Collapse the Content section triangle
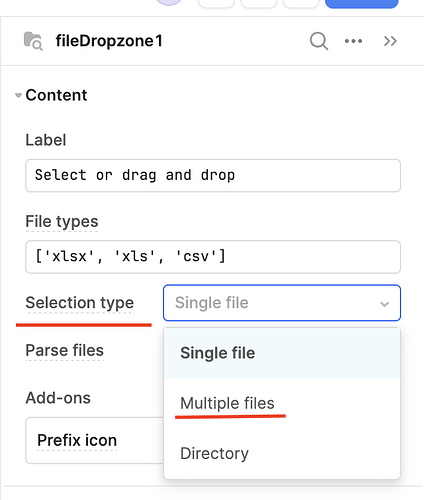Image resolution: width=424 pixels, height=500 pixels. (18, 95)
